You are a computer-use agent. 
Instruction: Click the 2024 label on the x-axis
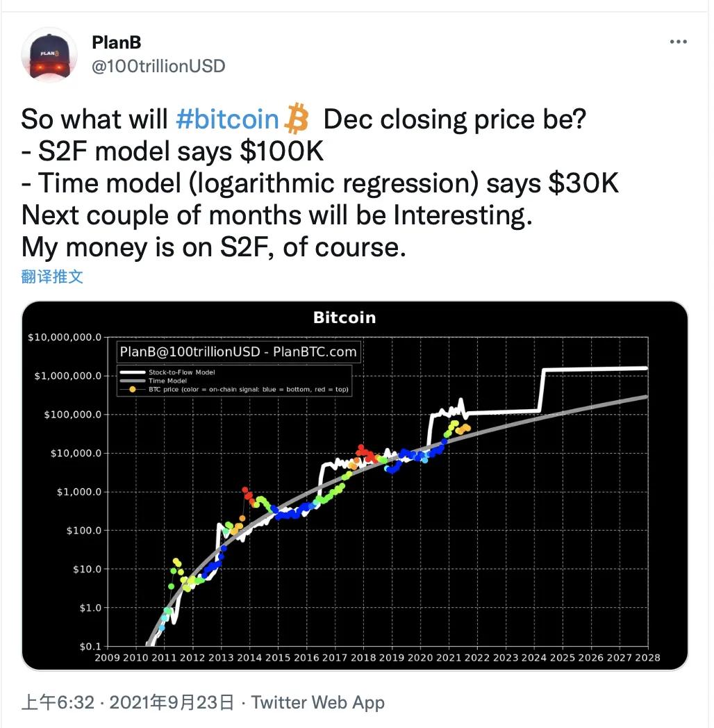534,657
